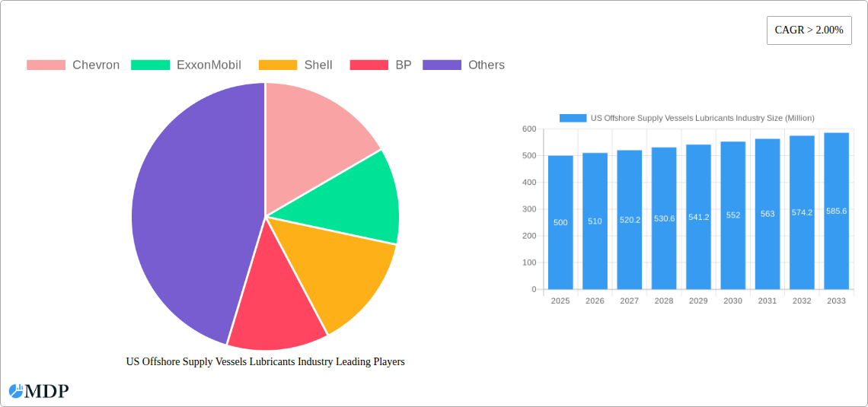Click the Shell legend label
Viewport: 868px width, 407px height.
tap(318, 65)
